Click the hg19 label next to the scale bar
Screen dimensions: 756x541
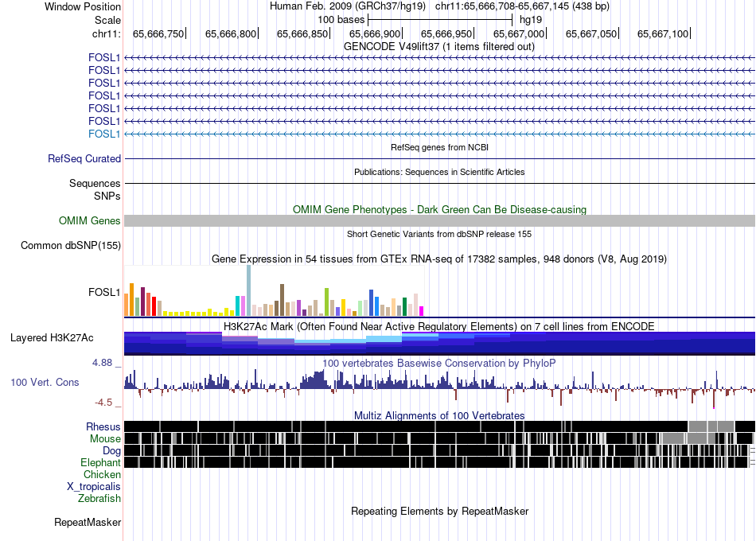point(531,20)
